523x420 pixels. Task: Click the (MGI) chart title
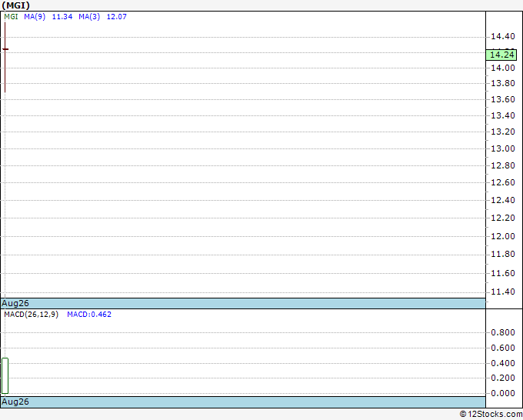point(15,5)
